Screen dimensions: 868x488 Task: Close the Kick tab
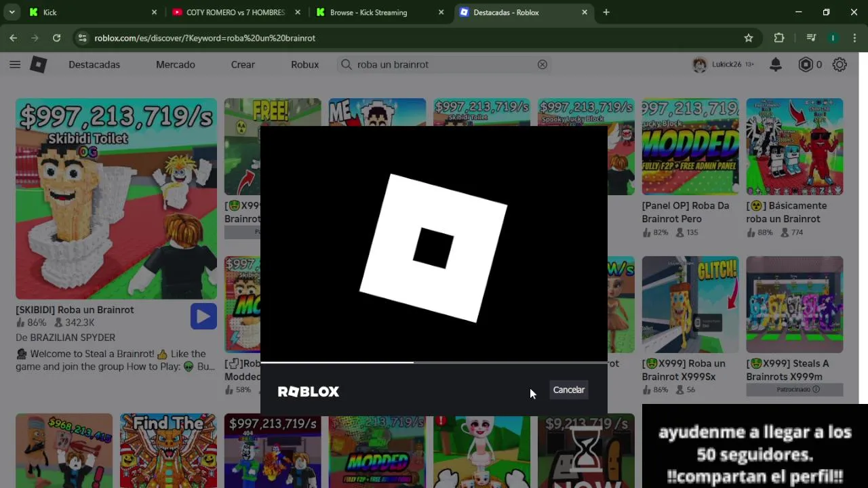click(x=154, y=12)
